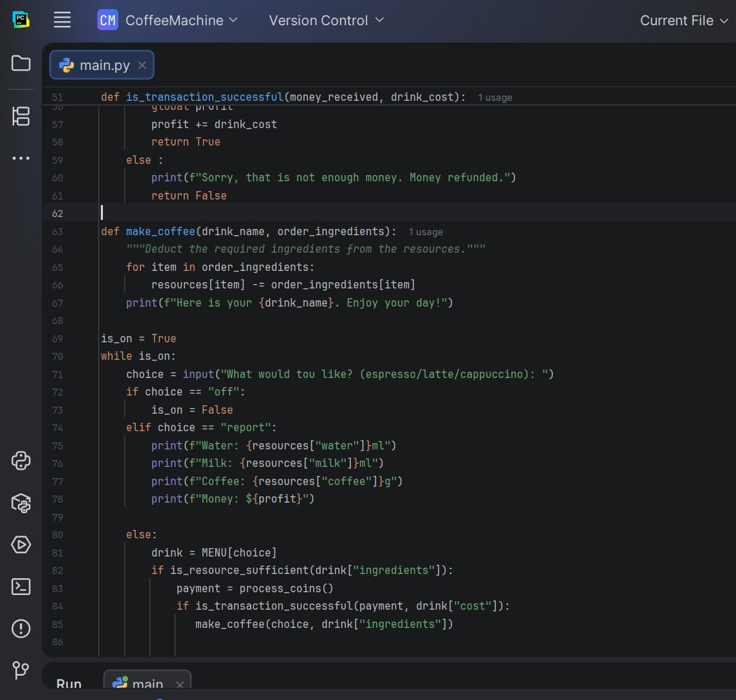Screen dimensions: 736x700
Task: Click the 'Here is your {drink_name}' print line
Action: pos(289,303)
